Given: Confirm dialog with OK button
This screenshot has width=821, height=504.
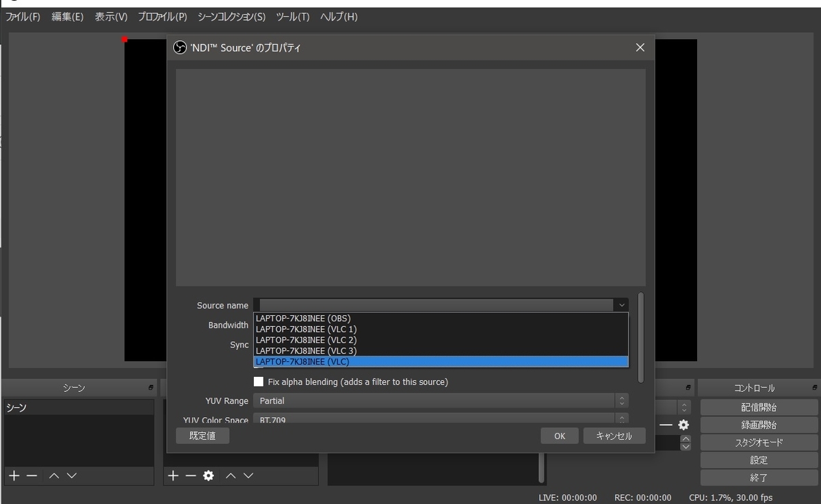Looking at the screenshot, I should pyautogui.click(x=560, y=436).
